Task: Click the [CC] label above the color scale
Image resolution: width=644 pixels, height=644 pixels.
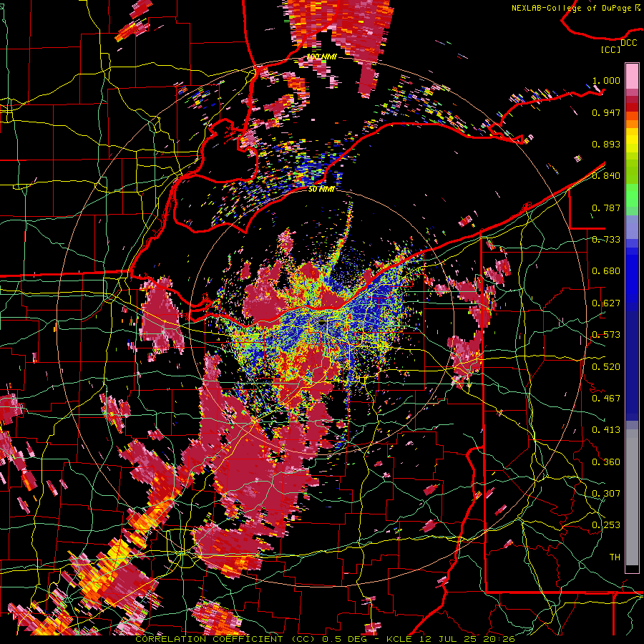Action: (610, 49)
